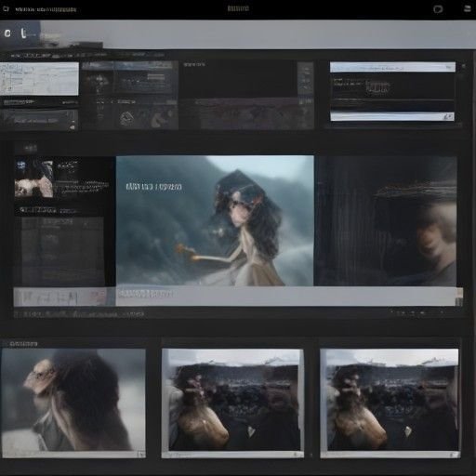Click the folder icon in the title bar
Screen dimensions: 476x476
[6, 8]
